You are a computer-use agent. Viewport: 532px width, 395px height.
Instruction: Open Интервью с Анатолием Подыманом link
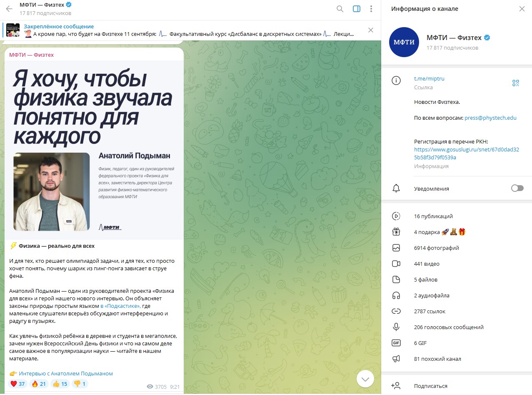(x=66, y=373)
